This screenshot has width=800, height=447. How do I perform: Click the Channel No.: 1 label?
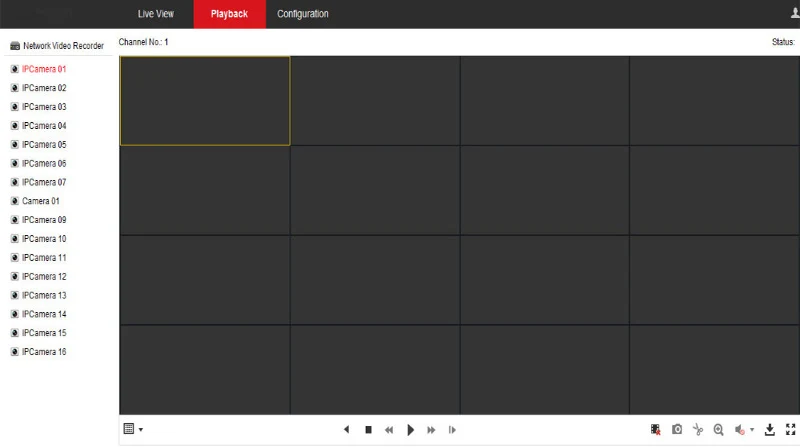(143, 42)
